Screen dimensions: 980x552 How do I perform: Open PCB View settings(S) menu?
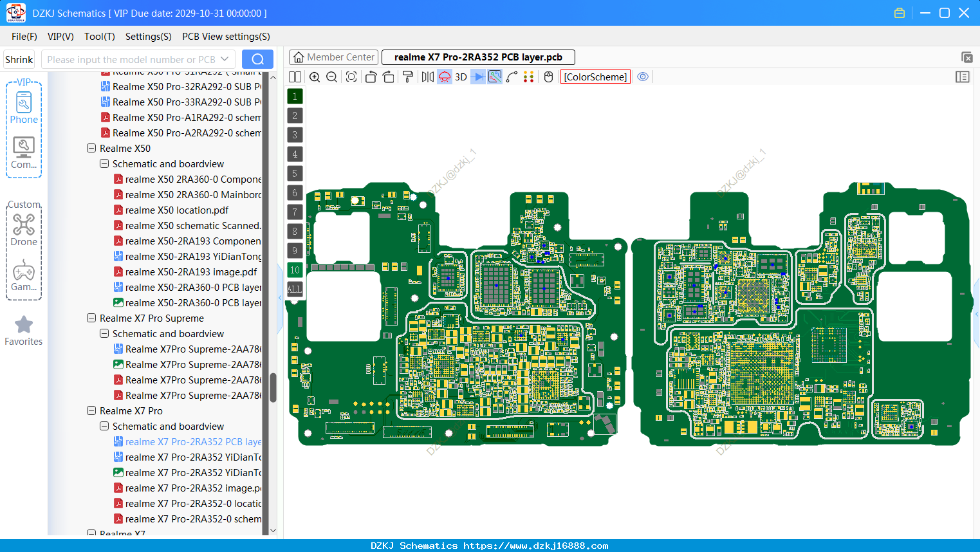coord(226,37)
